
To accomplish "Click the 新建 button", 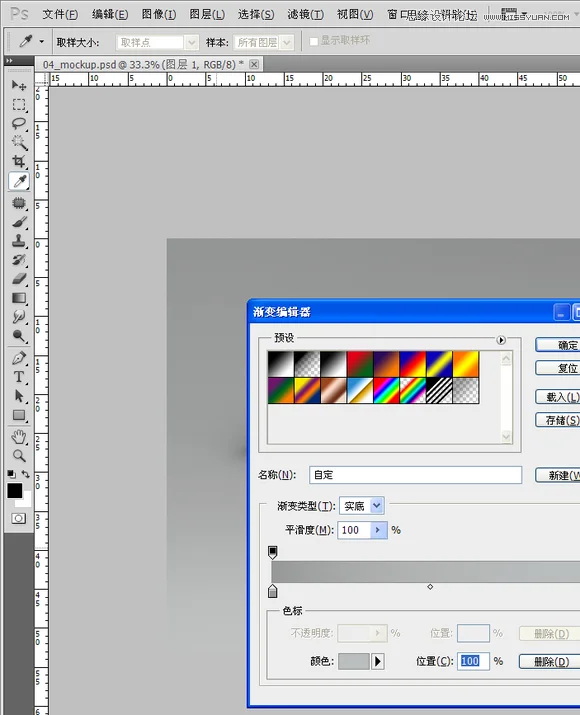I will pyautogui.click(x=558, y=475).
